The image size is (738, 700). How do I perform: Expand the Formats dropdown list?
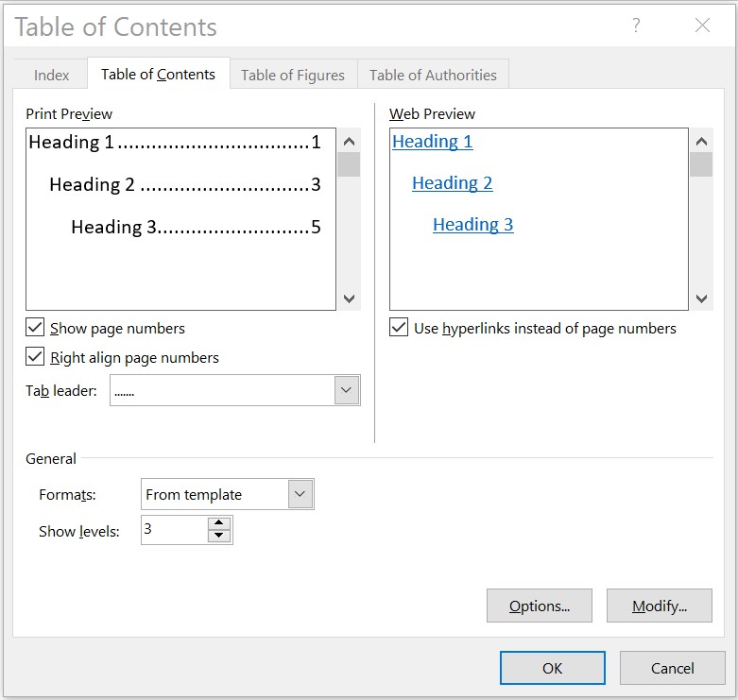[300, 494]
